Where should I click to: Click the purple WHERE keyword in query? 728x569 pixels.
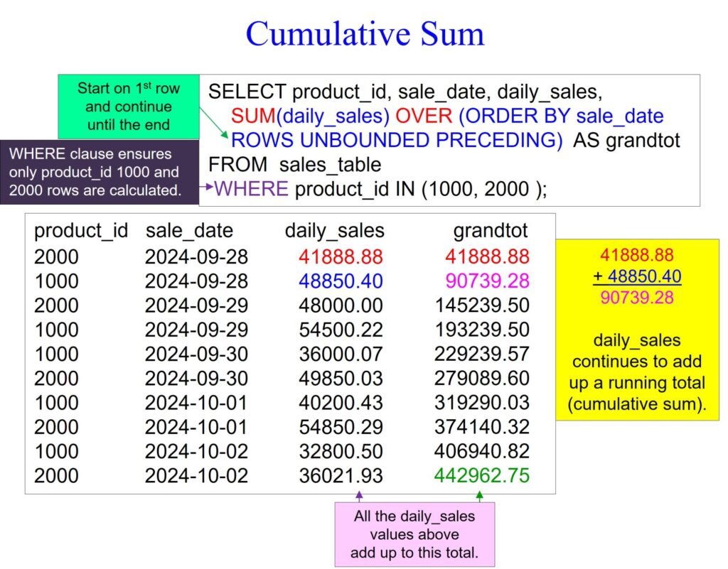251,189
